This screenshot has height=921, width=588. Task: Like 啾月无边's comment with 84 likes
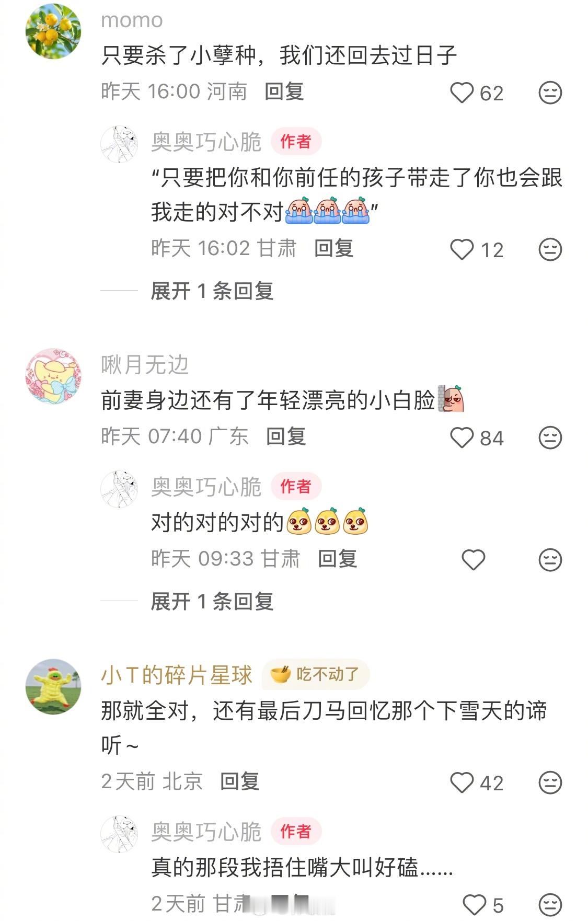pos(462,438)
